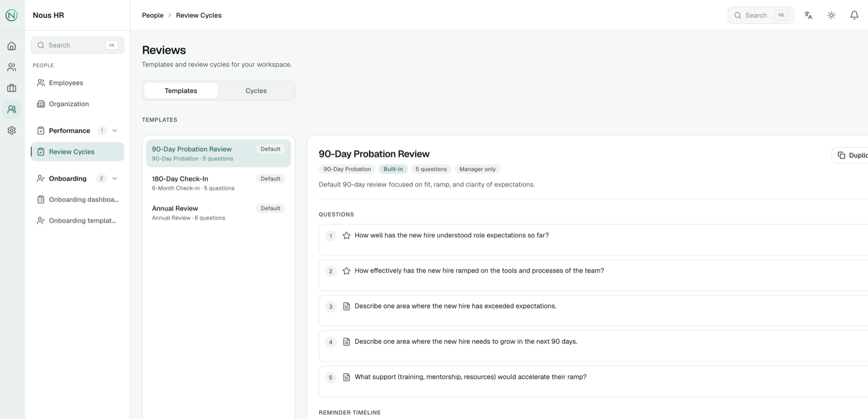The image size is (868, 419).
Task: Click the Onboarding person icon
Action: pos(41,178)
